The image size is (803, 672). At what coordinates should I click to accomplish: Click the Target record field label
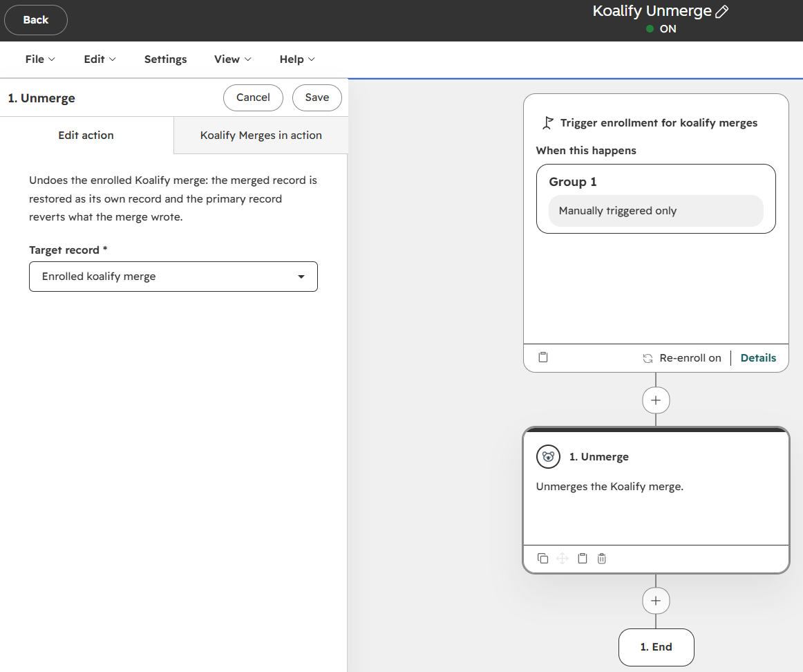[x=68, y=250]
